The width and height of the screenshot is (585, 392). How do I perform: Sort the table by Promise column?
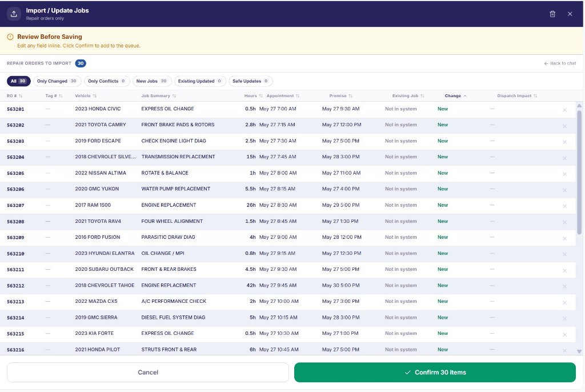pyautogui.click(x=340, y=96)
